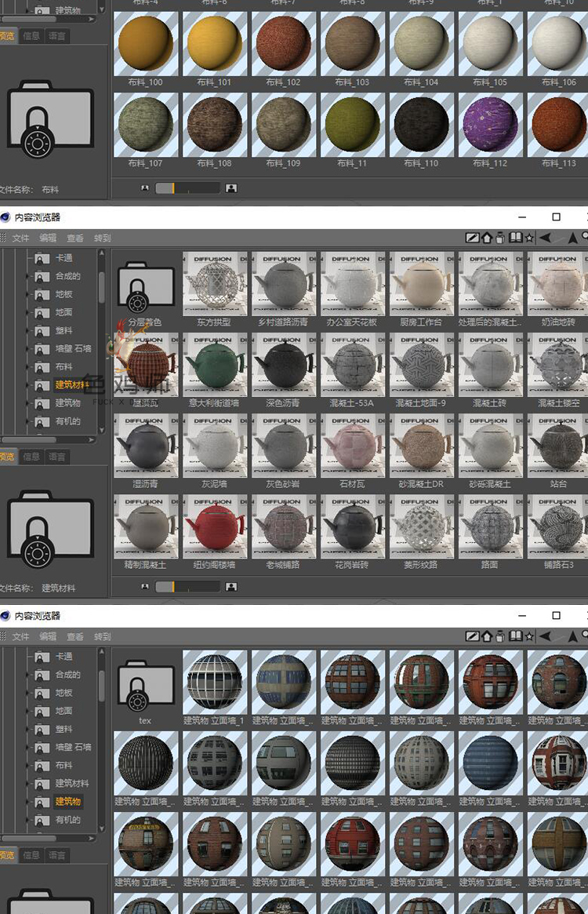
Task: Select 布料 tree item in 建筑材料 window
Action: (x=64, y=366)
